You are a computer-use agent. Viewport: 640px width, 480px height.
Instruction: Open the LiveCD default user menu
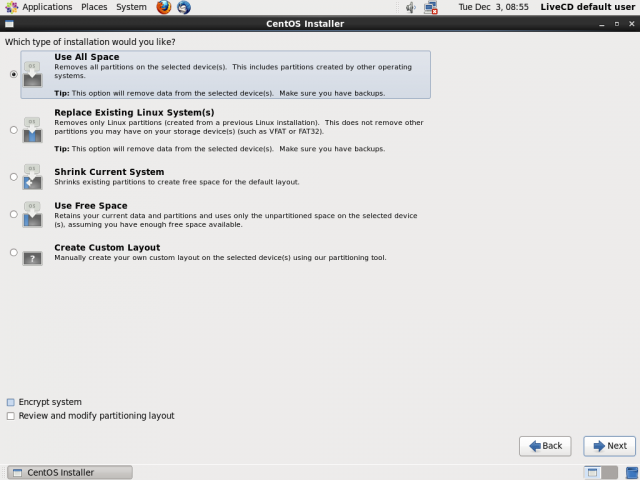tap(588, 7)
